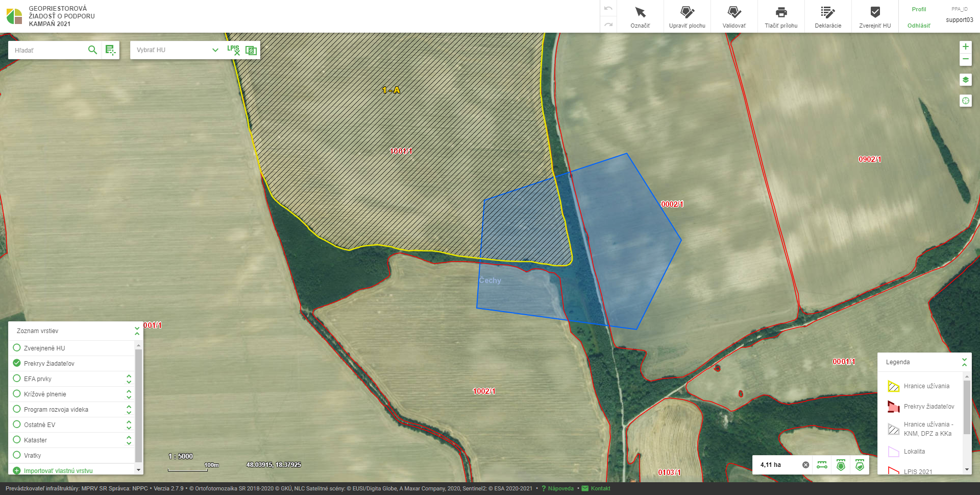Click the Zverejniť HU shield icon
The height and width of the screenshot is (495, 980).
coord(875,12)
